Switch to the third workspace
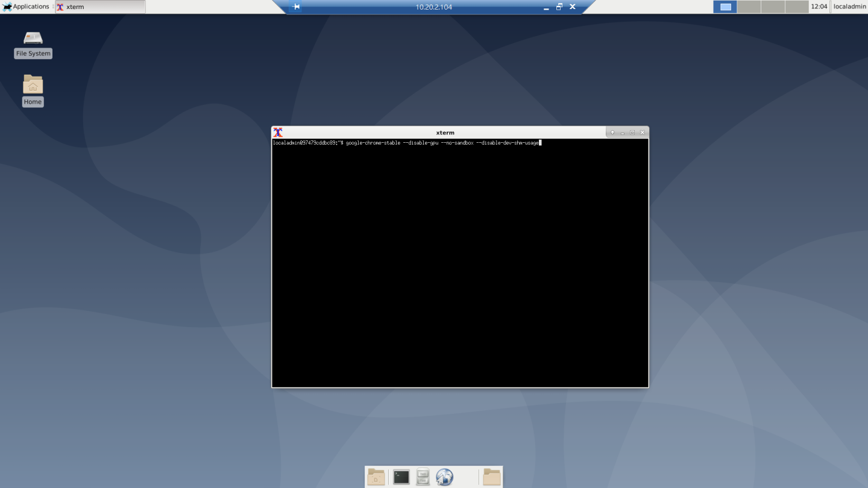The height and width of the screenshot is (488, 868). [x=773, y=7]
